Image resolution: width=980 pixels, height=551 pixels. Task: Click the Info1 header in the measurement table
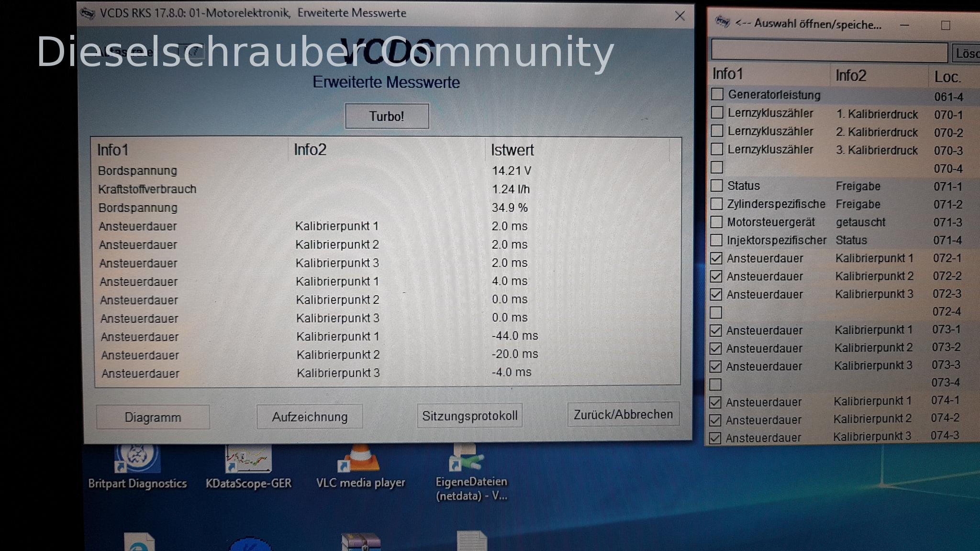113,150
